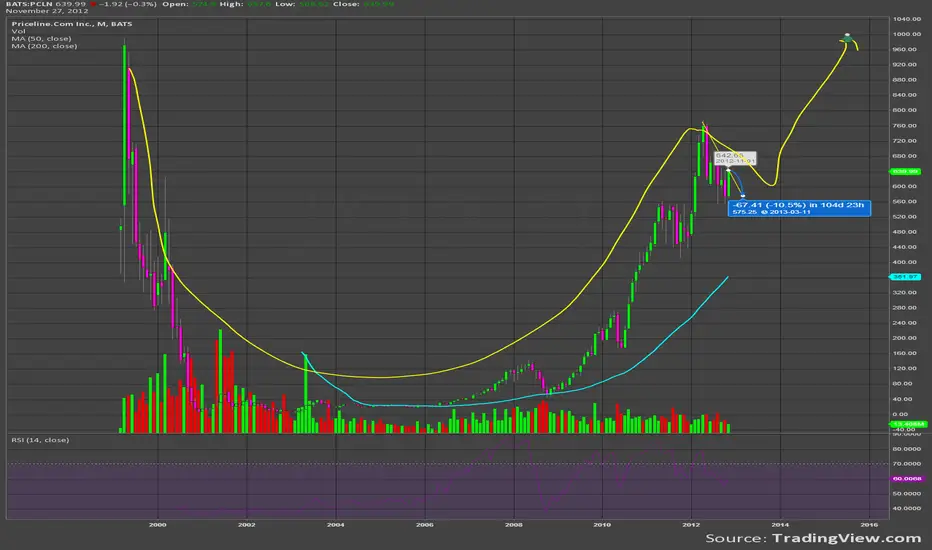Click the 600.00 price axis label
932x550 pixels.
pyautogui.click(x=904, y=186)
